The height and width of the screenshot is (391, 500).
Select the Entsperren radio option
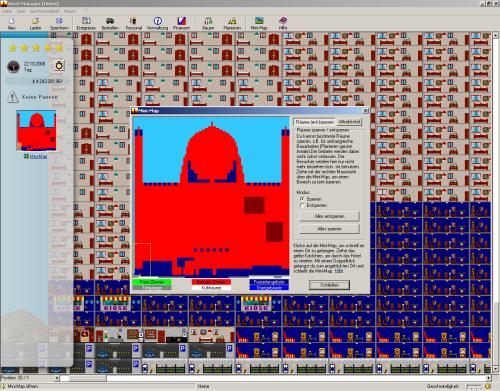click(x=302, y=205)
